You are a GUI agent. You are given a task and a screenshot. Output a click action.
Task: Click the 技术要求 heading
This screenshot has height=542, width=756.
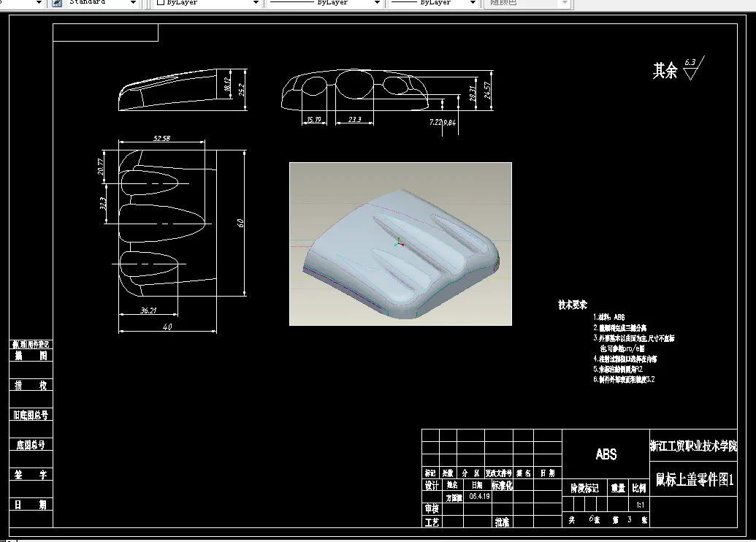573,305
